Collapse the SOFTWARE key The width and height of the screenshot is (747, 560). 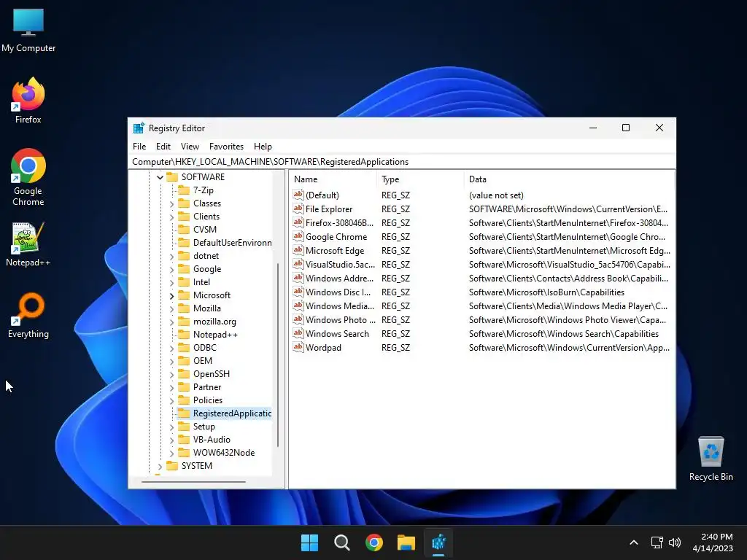(x=160, y=177)
